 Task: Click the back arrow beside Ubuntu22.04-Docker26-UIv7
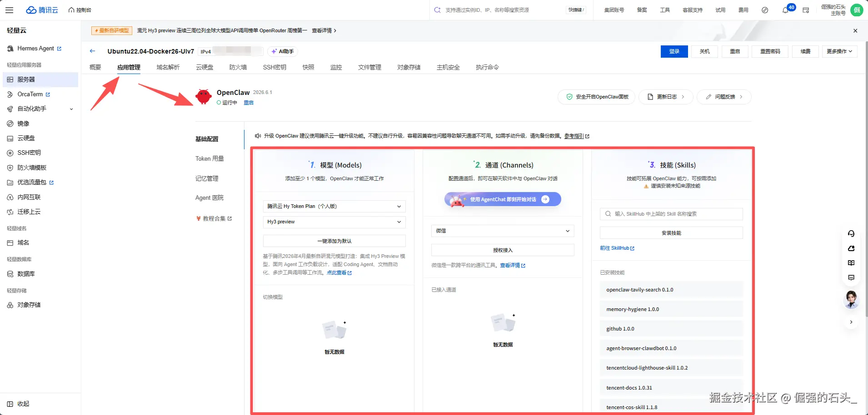click(93, 51)
